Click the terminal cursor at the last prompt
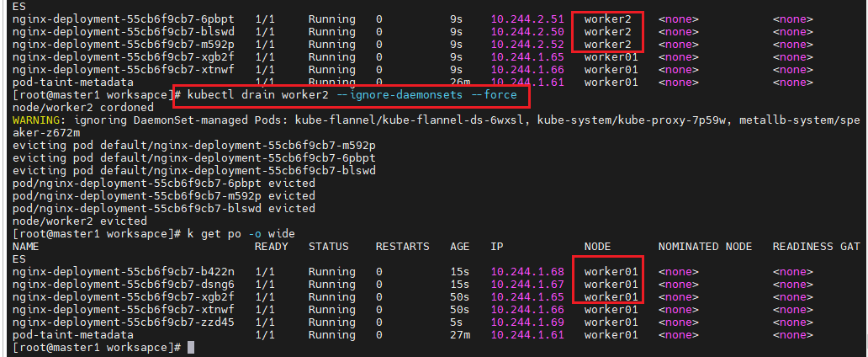Viewport: 868px width, 357px height. coord(191,348)
